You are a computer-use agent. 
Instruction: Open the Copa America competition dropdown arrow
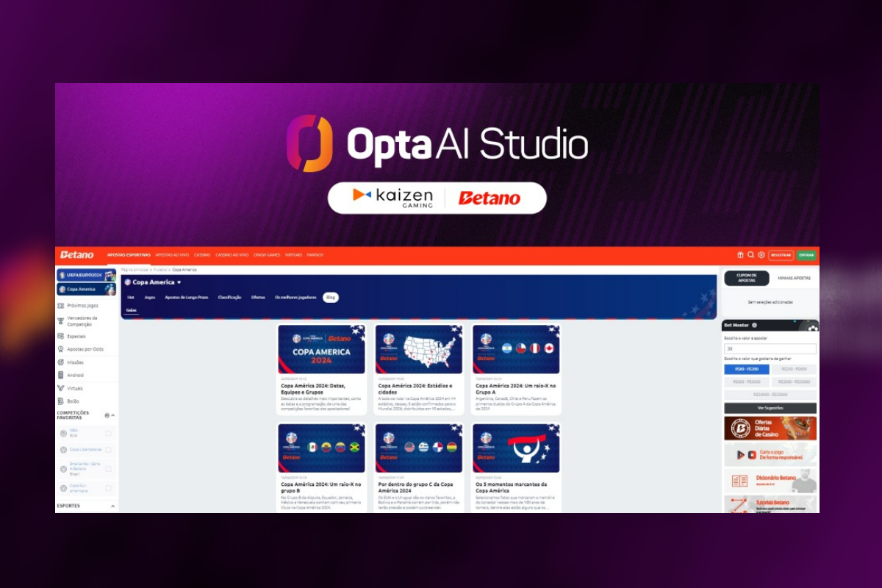pos(179,282)
